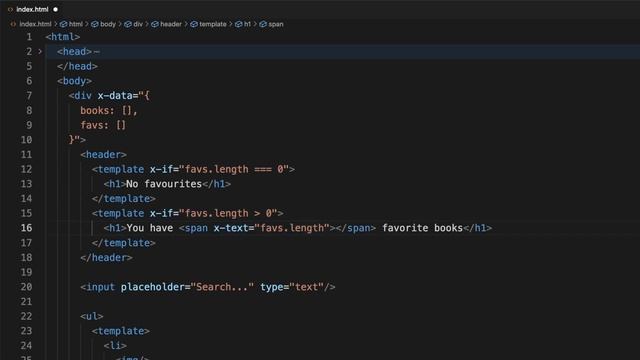Screen dimensions: 640x360
Task: Click the 'You have' text on line 16
Action: pyautogui.click(x=149, y=228)
